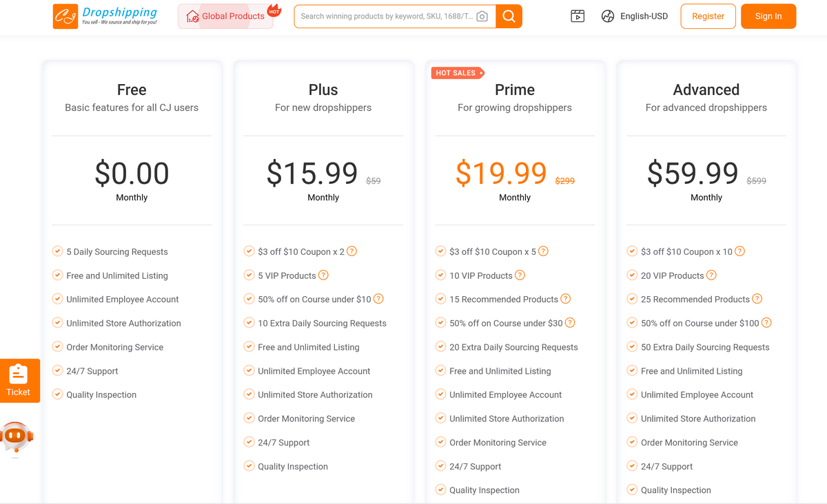Click the orange magnifier search button
827x504 pixels.
pyautogui.click(x=509, y=15)
